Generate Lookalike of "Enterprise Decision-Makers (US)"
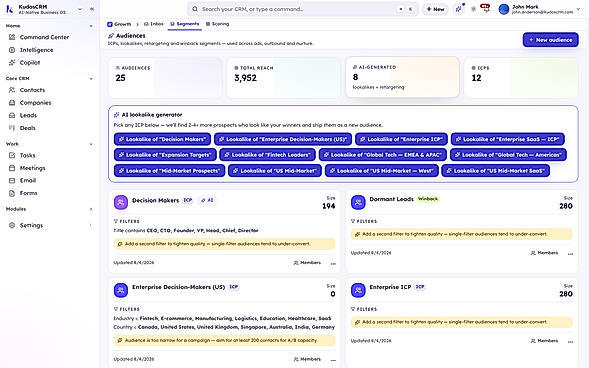Image resolution: width=589 pixels, height=368 pixels. (x=283, y=139)
